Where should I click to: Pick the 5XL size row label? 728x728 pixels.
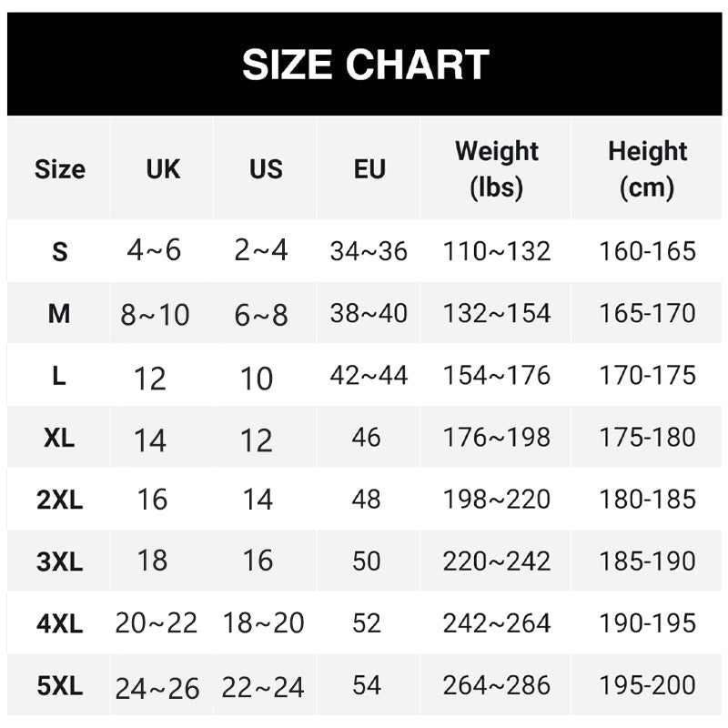(x=59, y=686)
